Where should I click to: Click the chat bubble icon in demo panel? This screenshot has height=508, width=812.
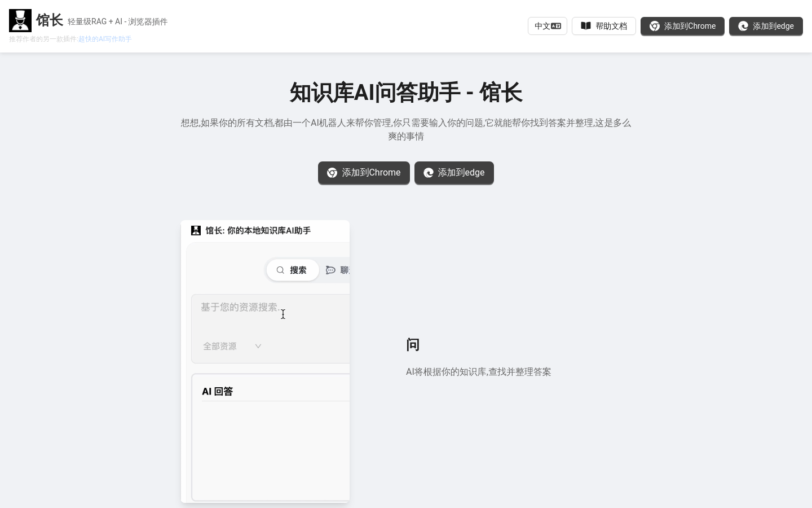coord(330,270)
